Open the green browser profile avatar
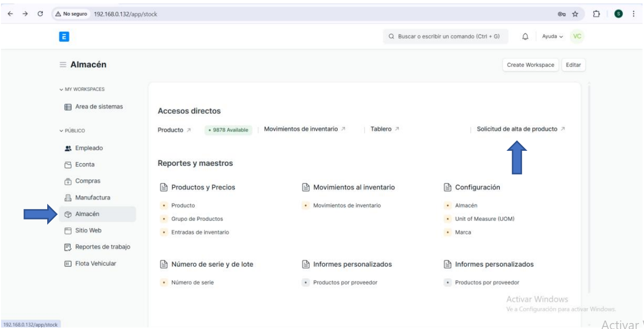Viewport: 644px width, 329px height. pyautogui.click(x=620, y=14)
